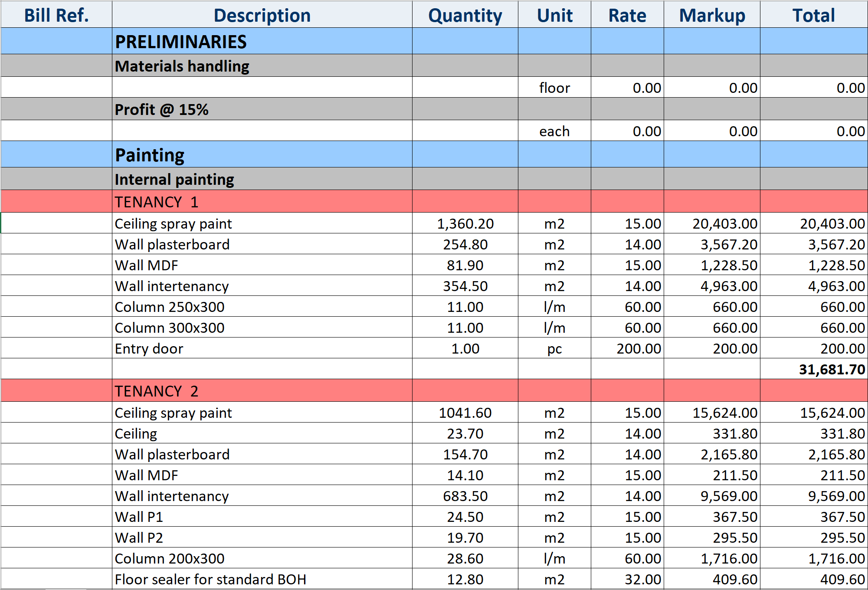Click the PRELIMINARIES section row
The image size is (868, 590).
click(x=181, y=42)
